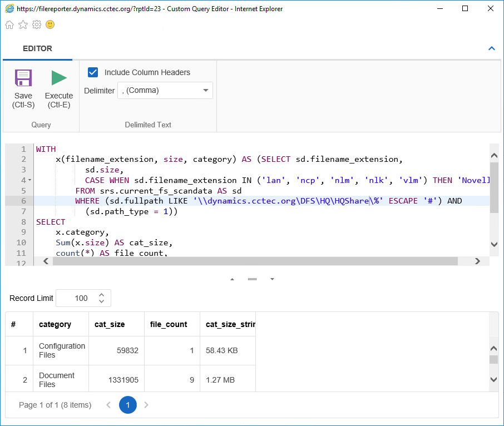Image resolution: width=504 pixels, height=426 pixels.
Task: Run the query with Execute
Action: pyautogui.click(x=59, y=78)
